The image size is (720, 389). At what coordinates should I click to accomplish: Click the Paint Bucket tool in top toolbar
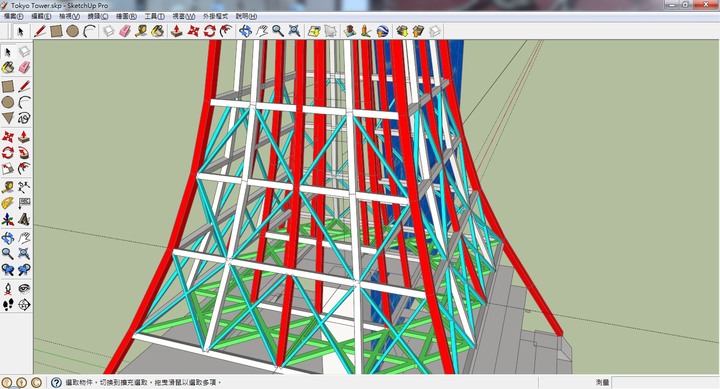pyautogui.click(x=158, y=31)
